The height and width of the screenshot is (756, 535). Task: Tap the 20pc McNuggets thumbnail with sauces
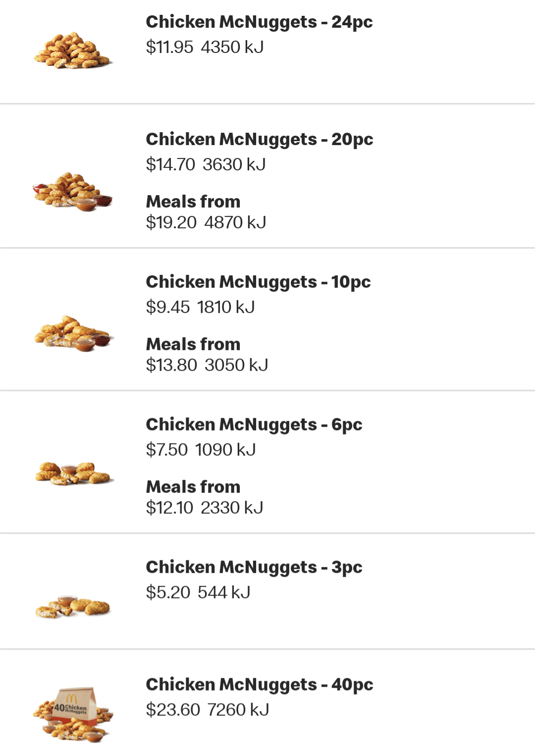[73, 192]
